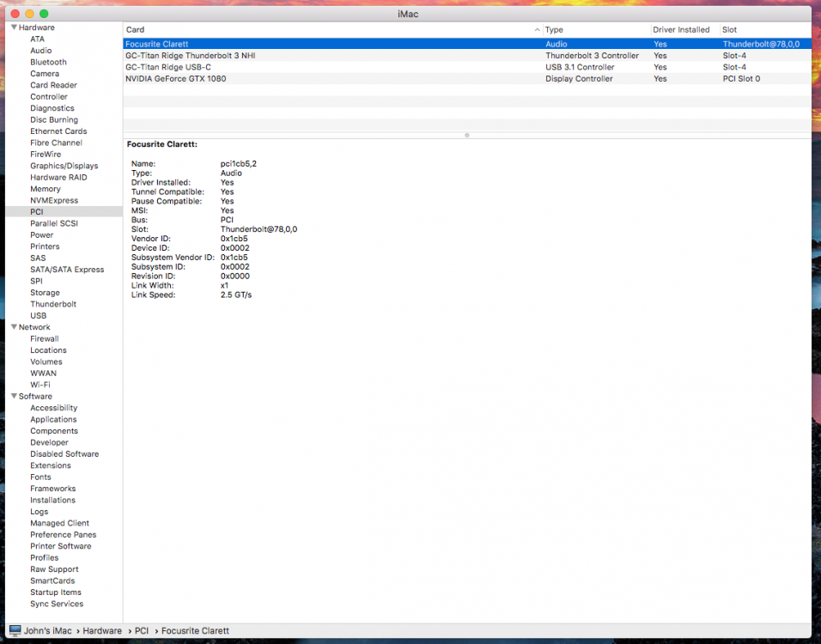Select GC-Titan Ridge Thunderbolt 3 NHI row
The width and height of the screenshot is (821, 644).
(x=467, y=56)
